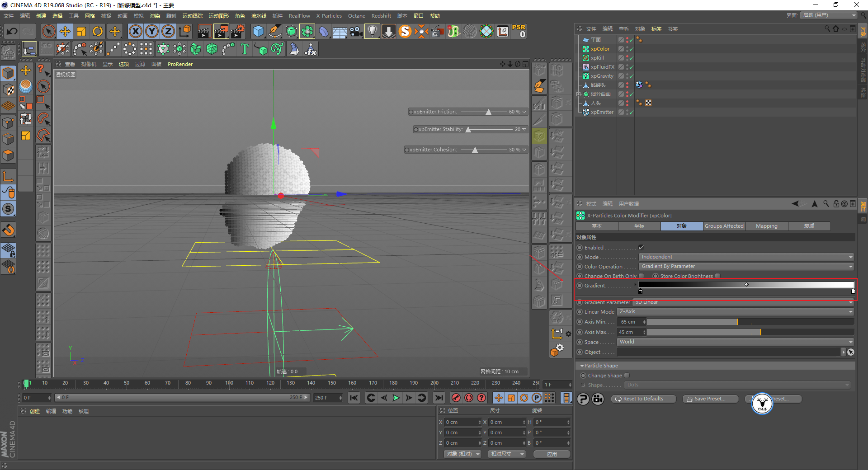The height and width of the screenshot is (470, 868).
Task: Activate the Rotate tool in top toolbar
Action: pos(98,31)
